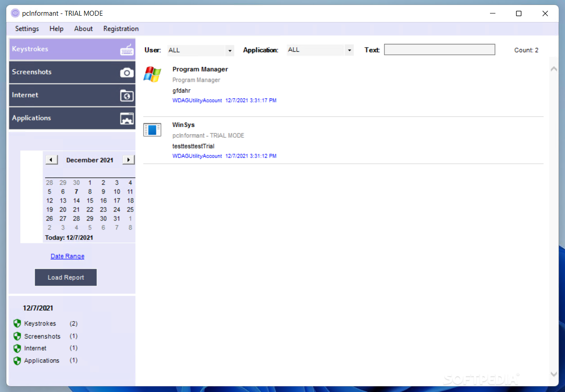Click the shield icon next to Keystrokes summary
Image resolution: width=565 pixels, height=392 pixels.
[17, 323]
